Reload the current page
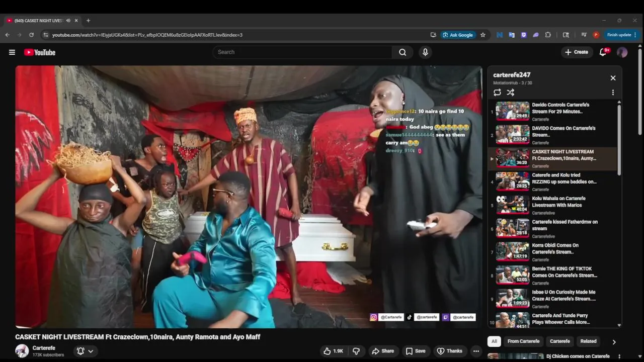Viewport: 644px width, 362px height. click(31, 35)
